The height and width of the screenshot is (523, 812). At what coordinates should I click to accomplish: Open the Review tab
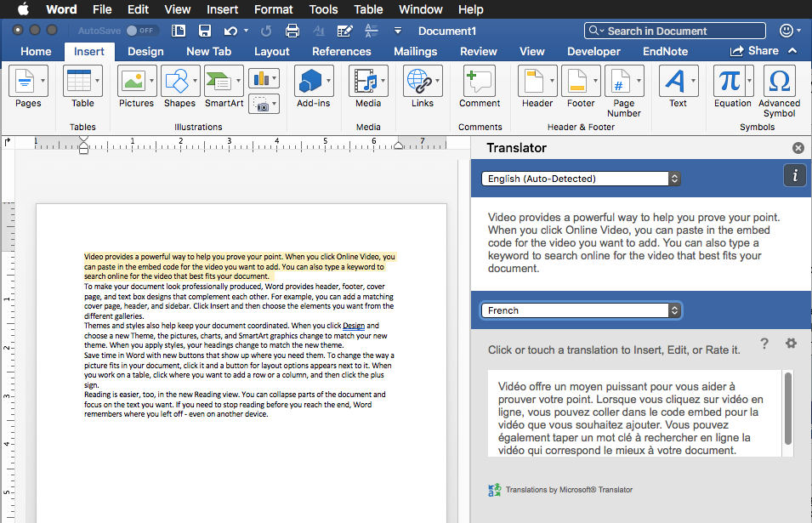pos(479,51)
